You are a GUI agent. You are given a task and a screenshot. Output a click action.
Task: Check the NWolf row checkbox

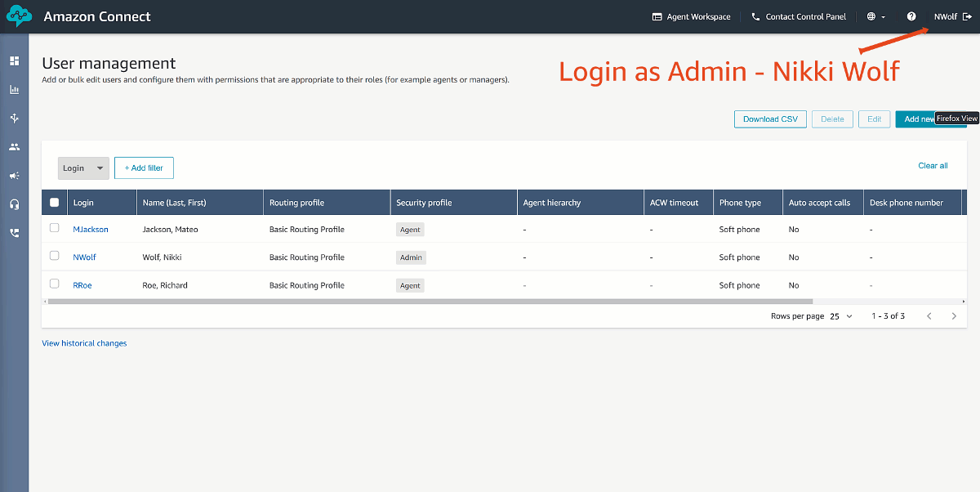pos(55,256)
